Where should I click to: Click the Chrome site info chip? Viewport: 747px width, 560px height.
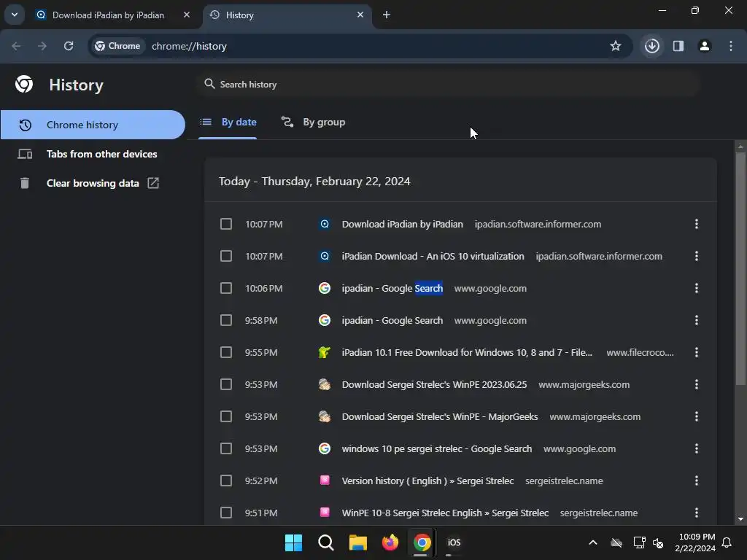point(117,46)
